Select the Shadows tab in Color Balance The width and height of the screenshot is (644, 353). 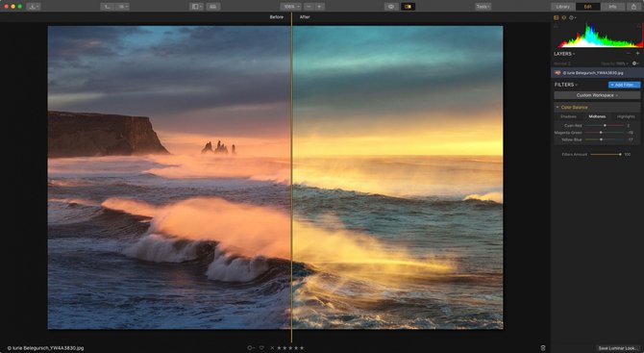click(568, 116)
